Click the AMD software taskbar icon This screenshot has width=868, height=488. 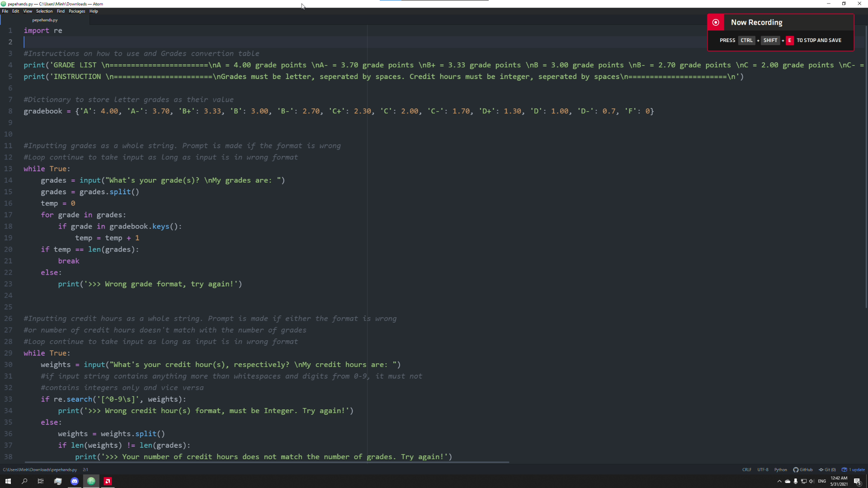[108, 481]
